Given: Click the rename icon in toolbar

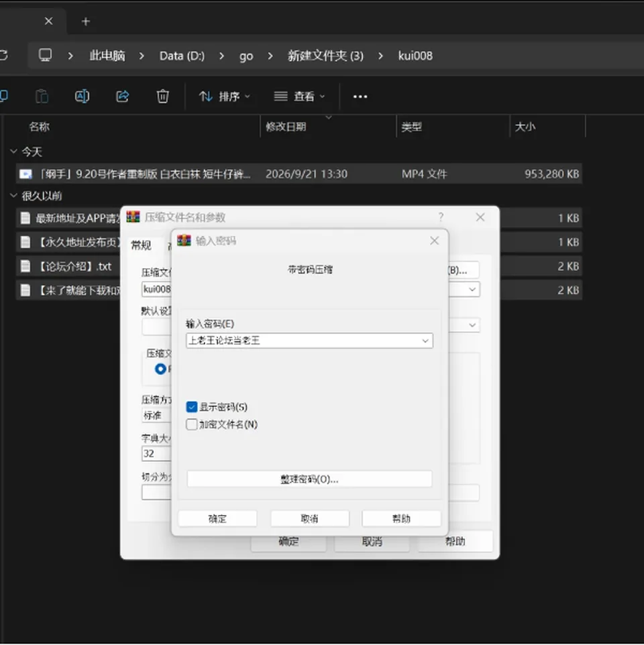Looking at the screenshot, I should (82, 97).
